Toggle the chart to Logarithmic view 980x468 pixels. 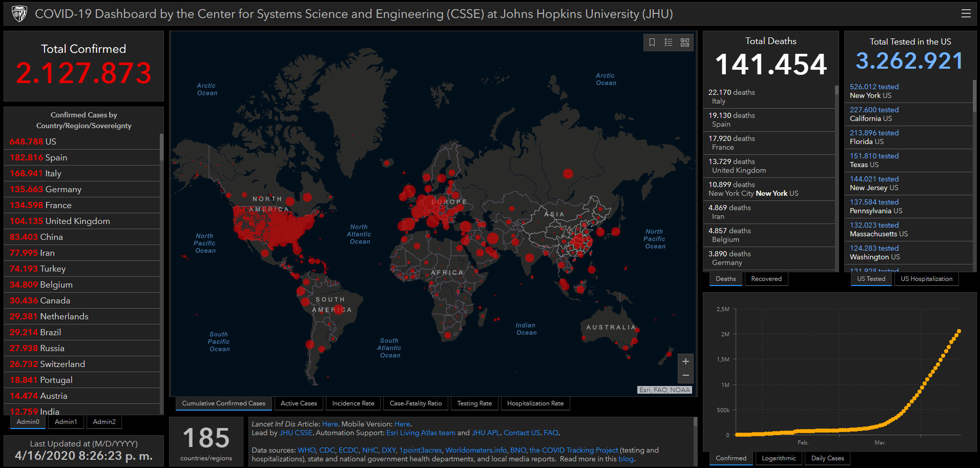coord(779,458)
